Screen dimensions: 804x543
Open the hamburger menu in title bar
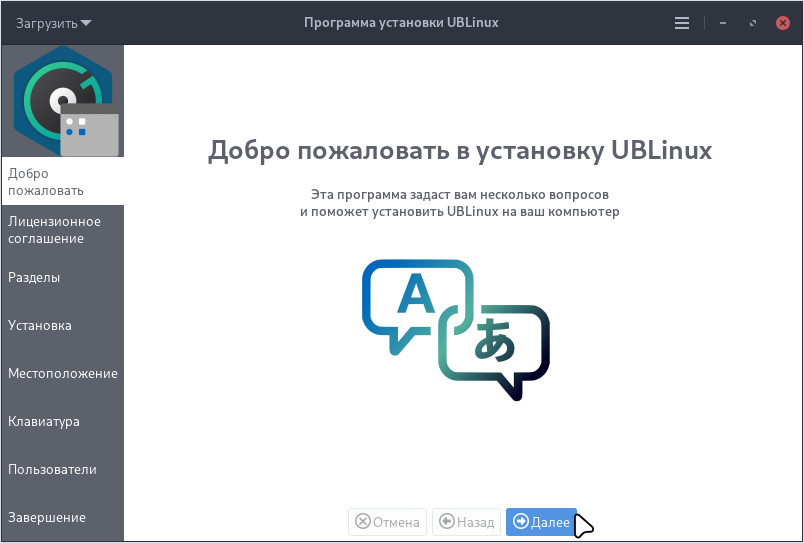681,23
